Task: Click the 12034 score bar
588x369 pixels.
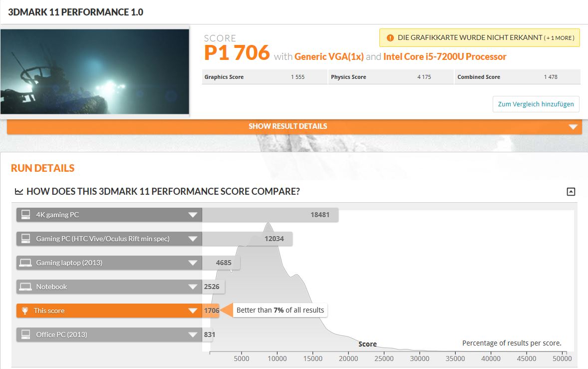Action: click(247, 239)
